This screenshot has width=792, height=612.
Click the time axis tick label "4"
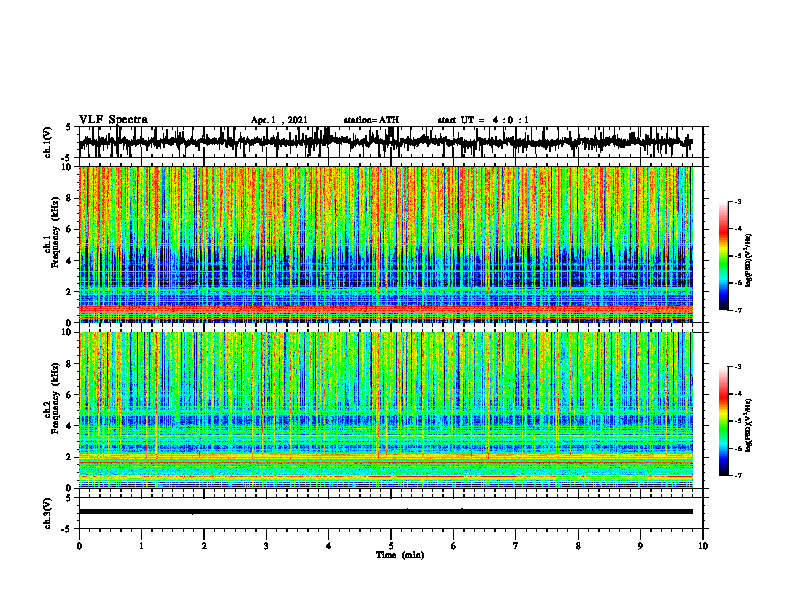click(x=329, y=546)
